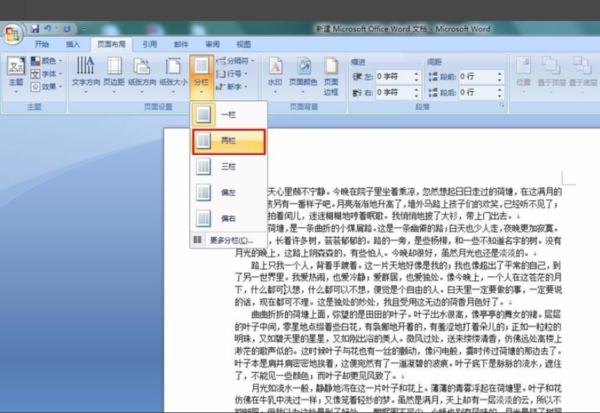Expand the 字体 theme fonts dropdown
The image size is (600, 413).
46,73
